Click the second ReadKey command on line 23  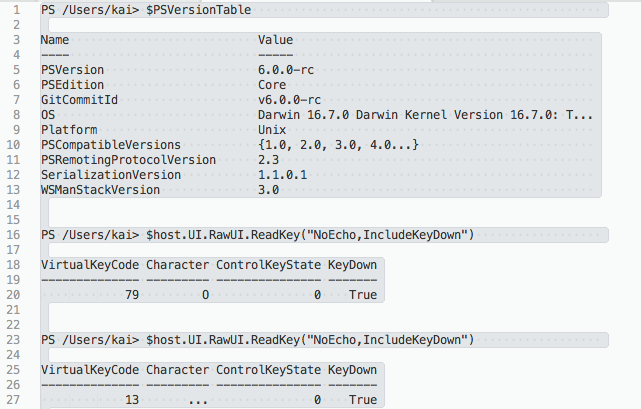click(x=310, y=340)
